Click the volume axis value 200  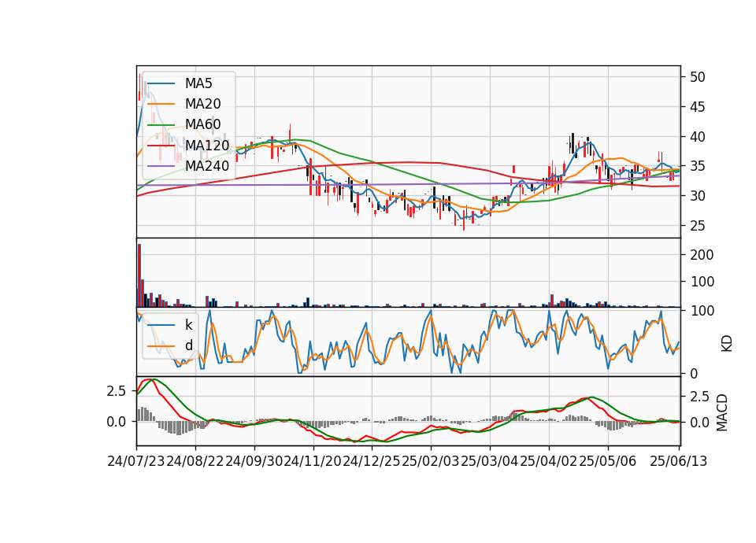click(702, 255)
